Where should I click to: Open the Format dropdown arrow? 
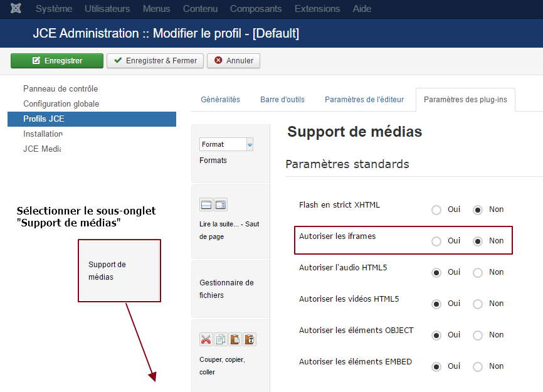pos(250,144)
